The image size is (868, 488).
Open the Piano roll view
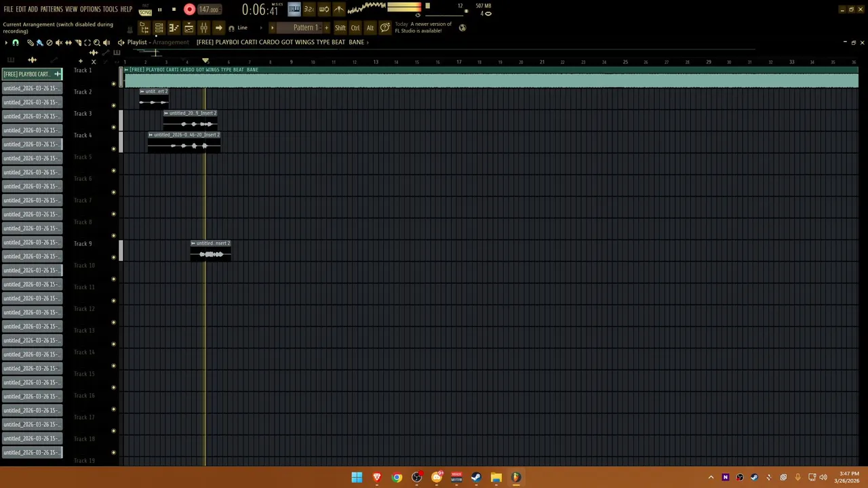coord(174,28)
